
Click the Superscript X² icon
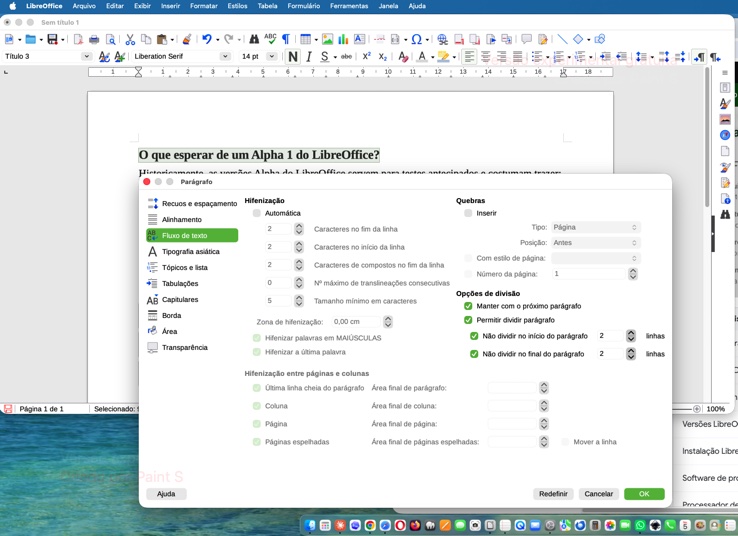[x=367, y=56]
